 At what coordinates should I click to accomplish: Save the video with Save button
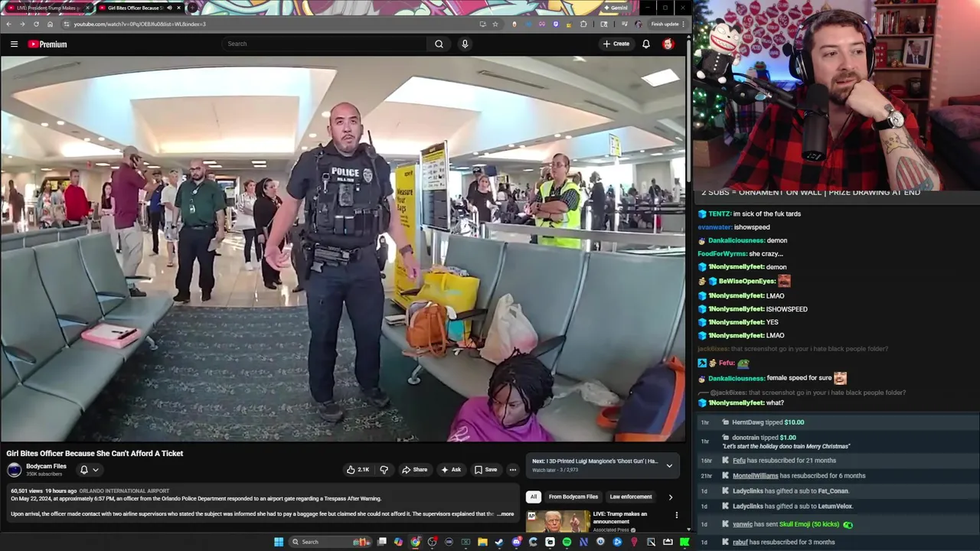tap(485, 470)
